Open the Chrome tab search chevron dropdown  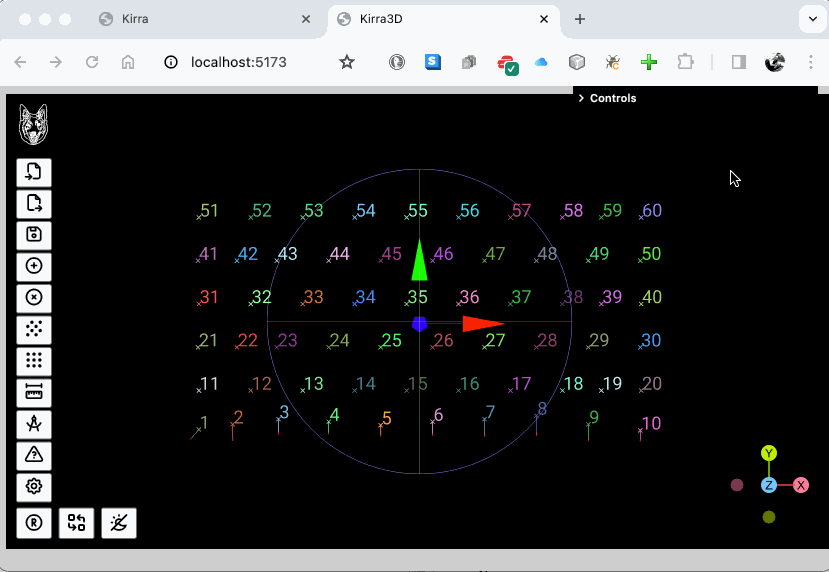click(x=813, y=19)
